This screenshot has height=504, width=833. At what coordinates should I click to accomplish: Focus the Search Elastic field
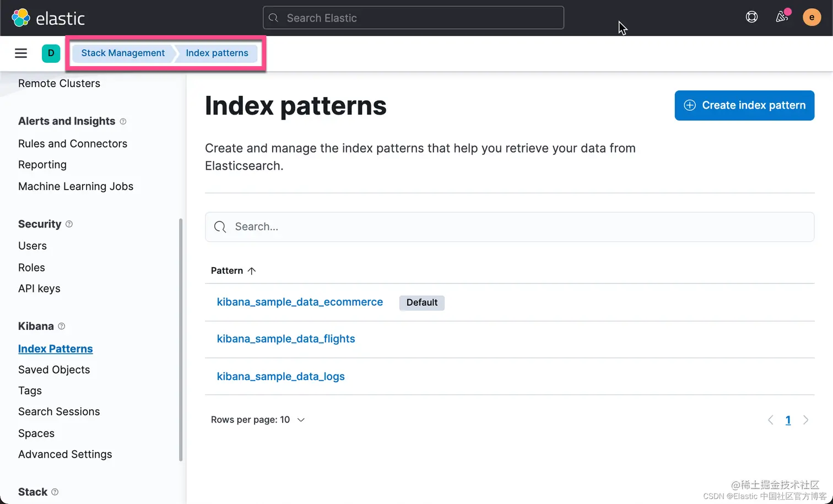(414, 18)
